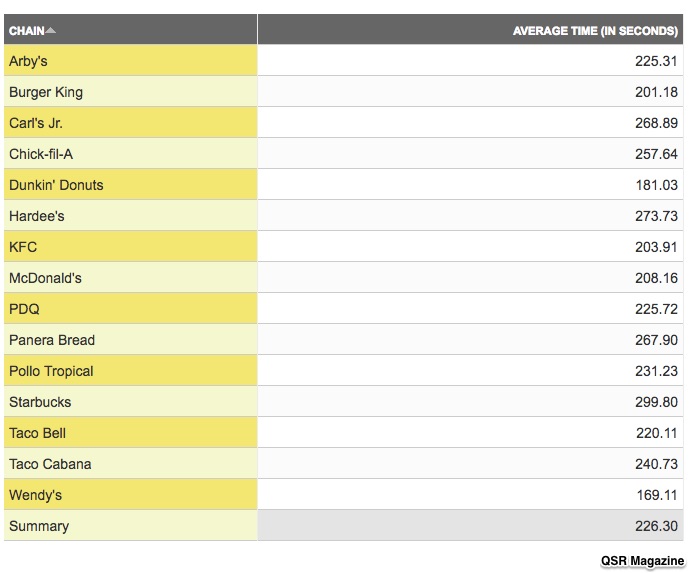The image size is (691, 573).
Task: Click the QSR Magazine source credit
Action: pos(643,561)
